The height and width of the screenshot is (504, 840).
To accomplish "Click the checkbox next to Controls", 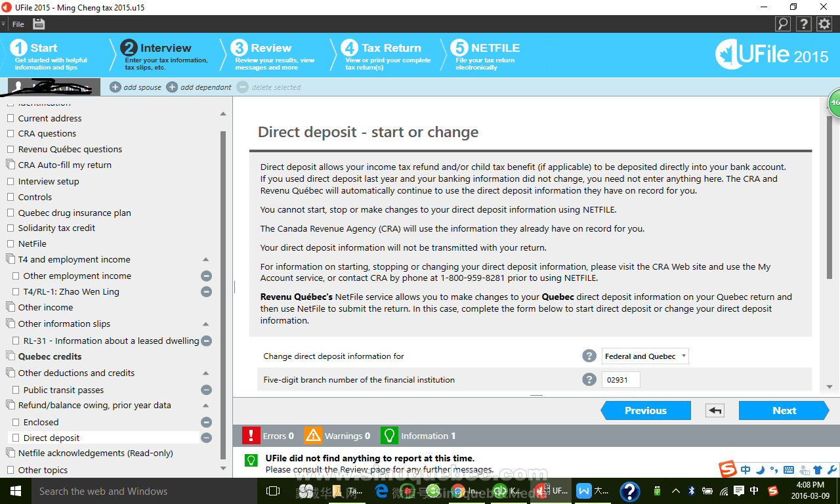I will (x=10, y=197).
